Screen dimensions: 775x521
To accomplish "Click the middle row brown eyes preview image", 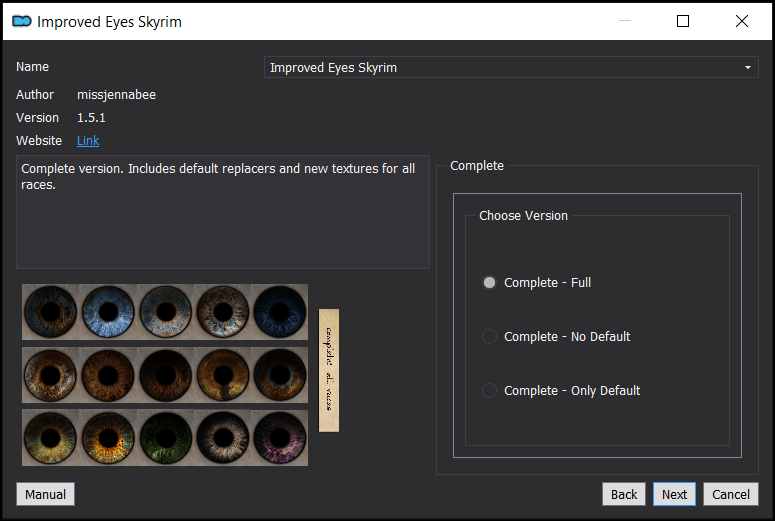I will [x=165, y=375].
